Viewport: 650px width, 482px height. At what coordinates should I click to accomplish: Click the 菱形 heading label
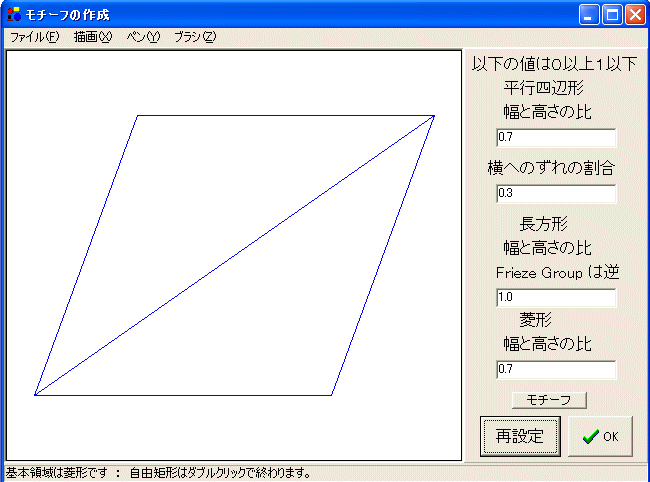tap(536, 320)
